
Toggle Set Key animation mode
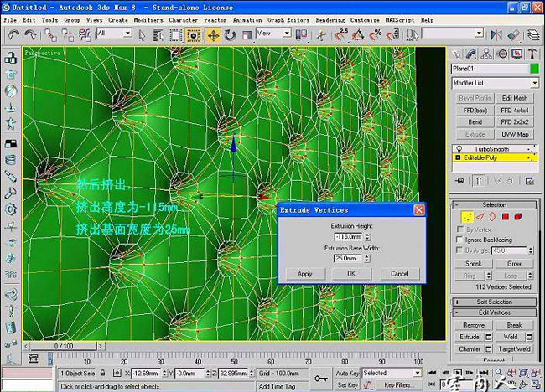pos(347,384)
